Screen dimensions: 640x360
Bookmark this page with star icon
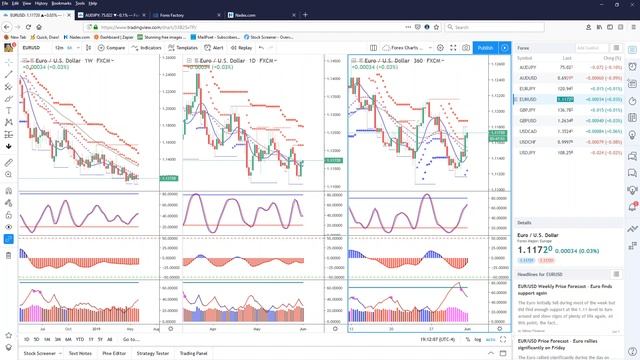436,27
